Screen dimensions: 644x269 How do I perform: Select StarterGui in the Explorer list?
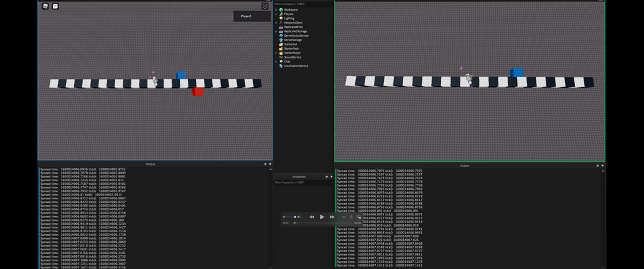tap(290, 44)
